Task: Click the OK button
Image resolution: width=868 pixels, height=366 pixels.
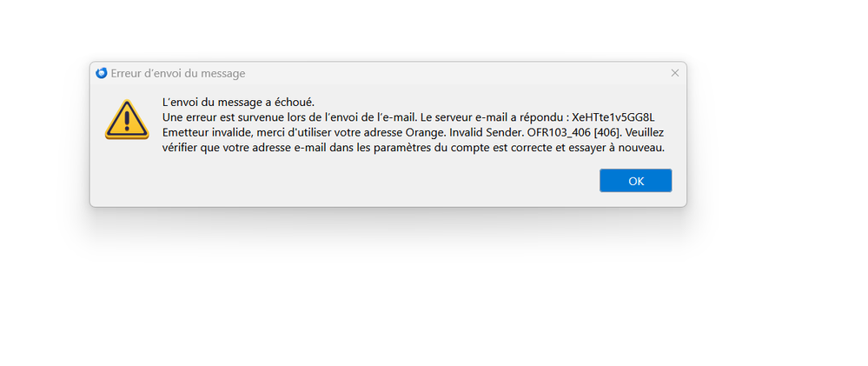Action: click(x=635, y=181)
